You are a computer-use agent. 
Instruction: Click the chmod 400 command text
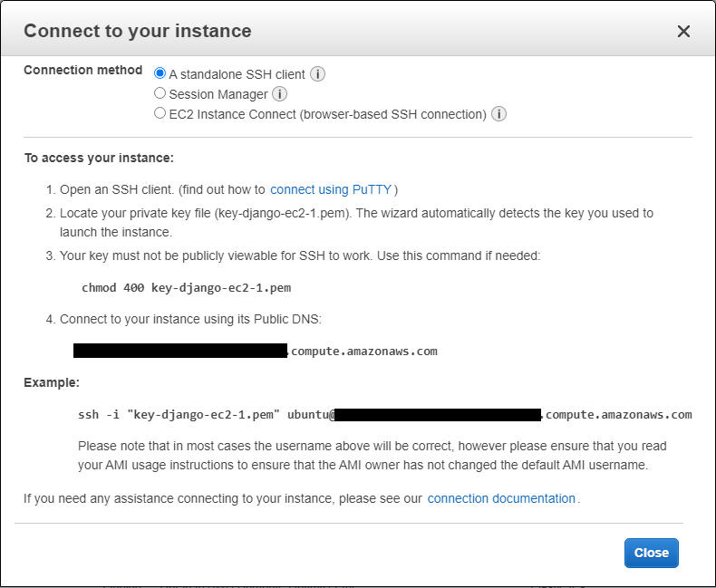point(187,287)
